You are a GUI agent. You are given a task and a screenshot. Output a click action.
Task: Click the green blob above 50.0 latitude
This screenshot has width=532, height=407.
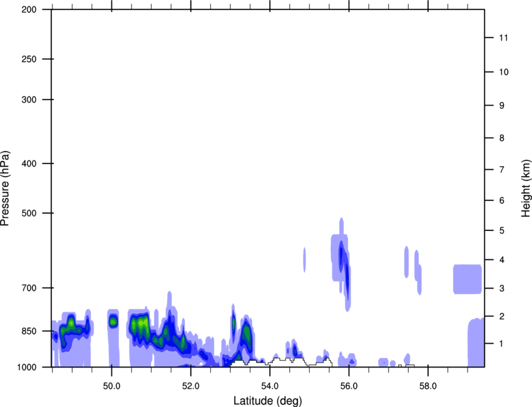click(113, 321)
